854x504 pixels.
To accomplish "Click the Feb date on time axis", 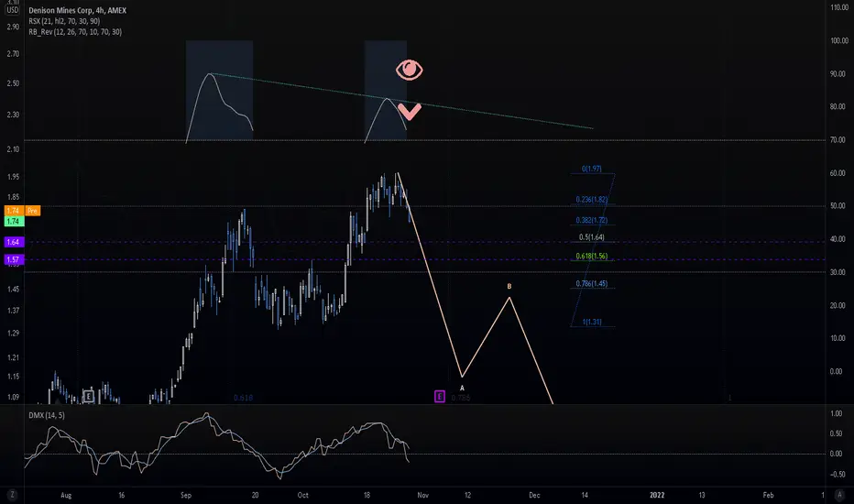I will click(x=768, y=495).
